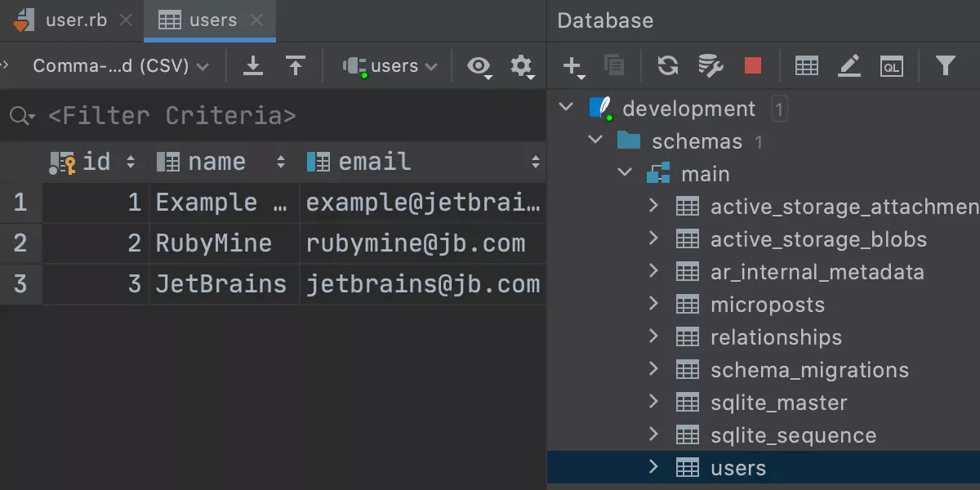The height and width of the screenshot is (490, 980).
Task: Refresh the database with the reload icon
Action: (668, 66)
